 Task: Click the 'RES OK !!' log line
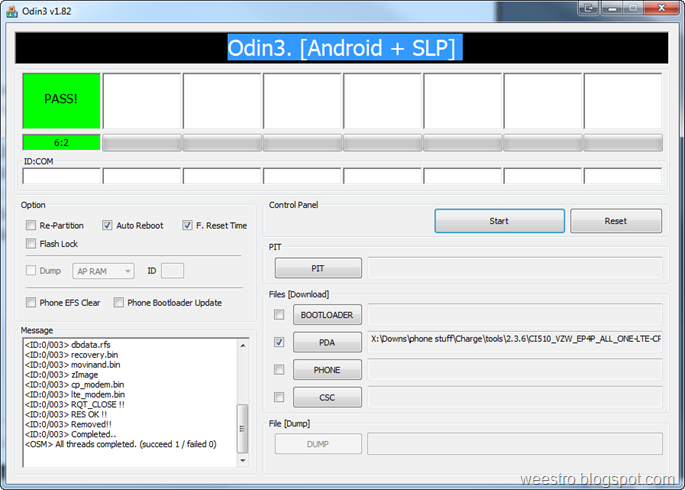point(66,414)
